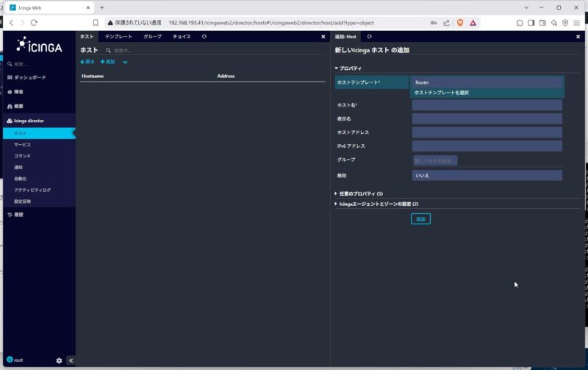This screenshot has height=370, width=588.
Task: Select 追加: Host tab
Action: pyautogui.click(x=345, y=36)
